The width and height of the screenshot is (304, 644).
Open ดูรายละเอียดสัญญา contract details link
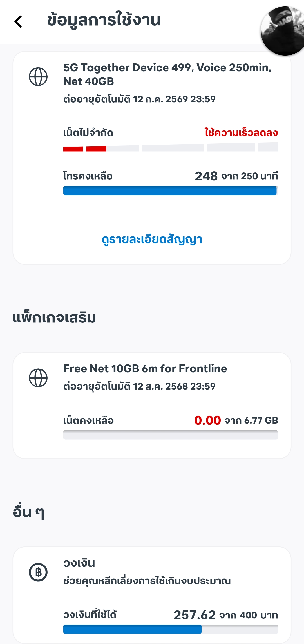click(152, 240)
